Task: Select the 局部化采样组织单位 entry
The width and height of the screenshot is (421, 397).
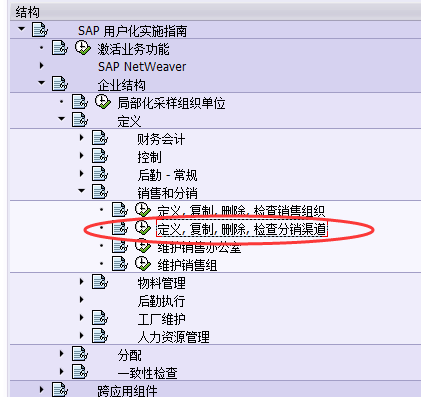Action: click(x=171, y=103)
